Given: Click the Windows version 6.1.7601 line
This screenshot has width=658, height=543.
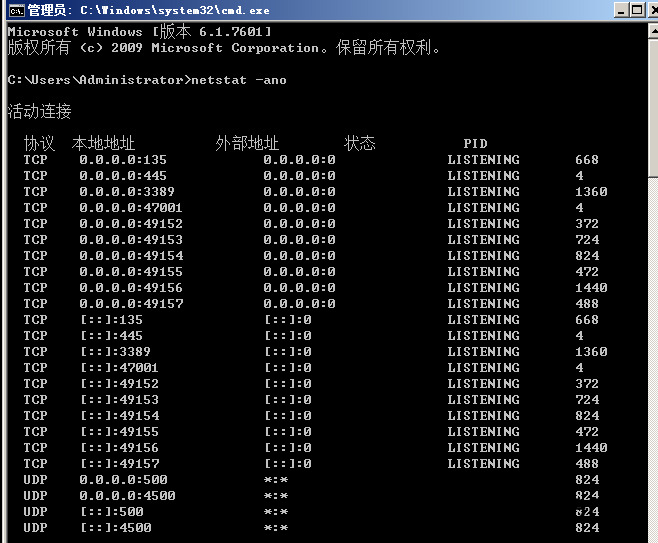Looking at the screenshot, I should point(139,31).
